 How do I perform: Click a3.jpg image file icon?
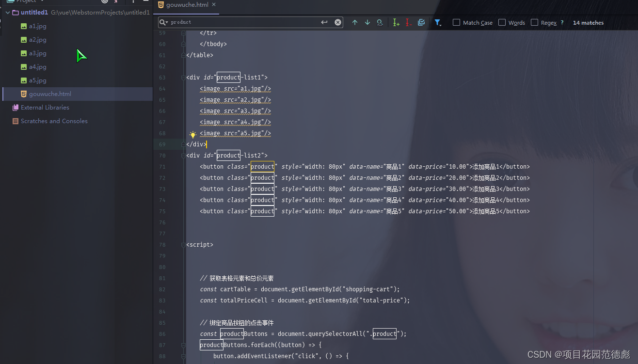(24, 53)
